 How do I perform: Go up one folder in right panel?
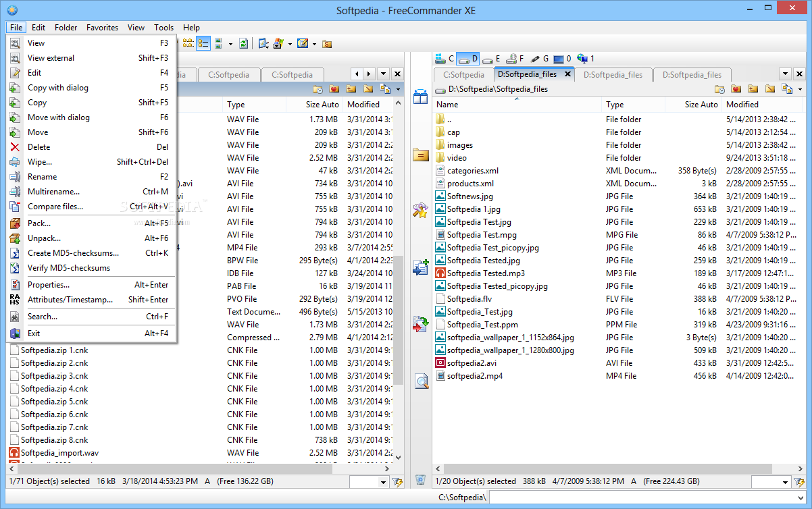[x=753, y=89]
